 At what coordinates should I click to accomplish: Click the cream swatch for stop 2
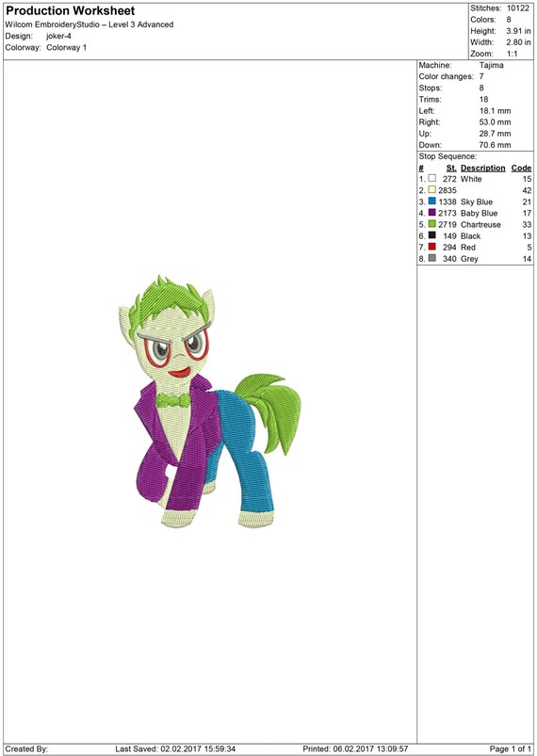(x=432, y=190)
